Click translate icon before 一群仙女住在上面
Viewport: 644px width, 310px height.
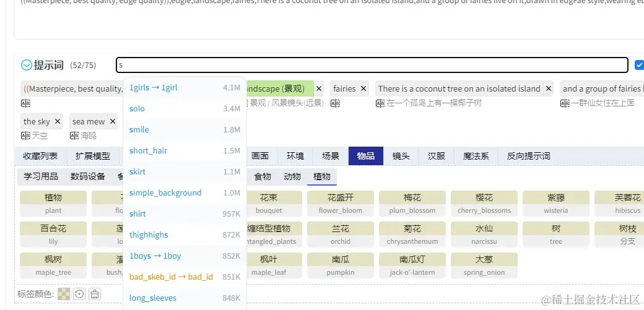[x=565, y=103]
